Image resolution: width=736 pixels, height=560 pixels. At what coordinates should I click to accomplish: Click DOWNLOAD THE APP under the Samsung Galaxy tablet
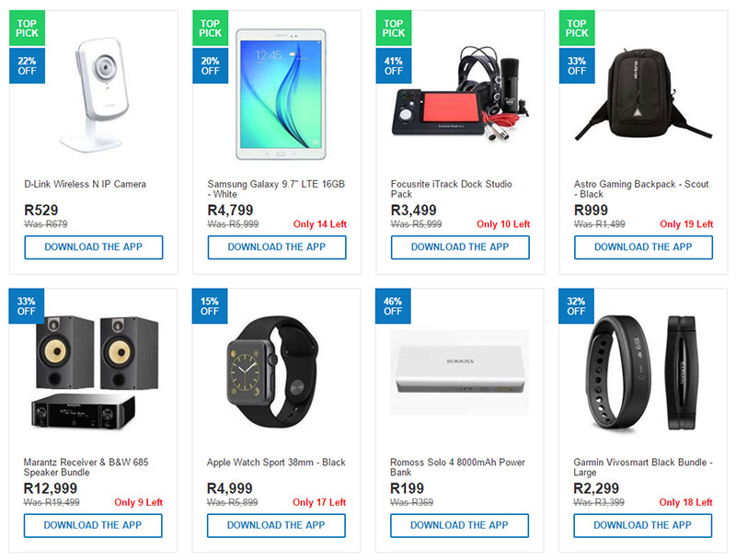point(276,247)
